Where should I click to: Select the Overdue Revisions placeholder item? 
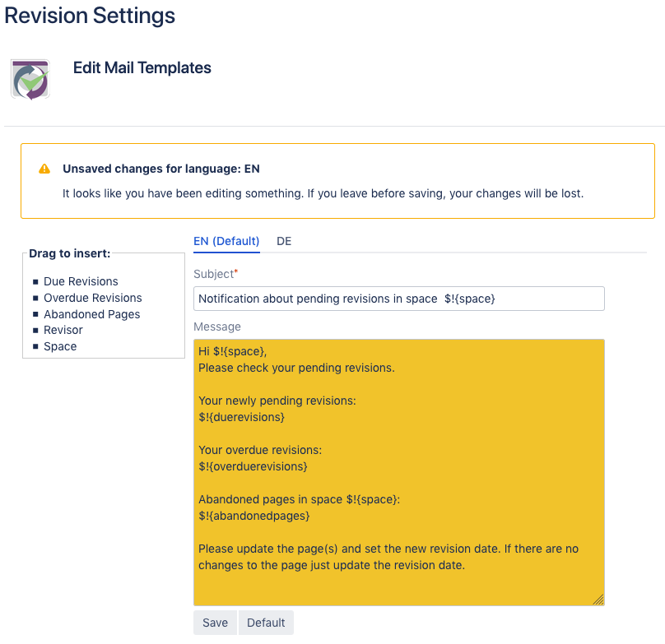[92, 298]
